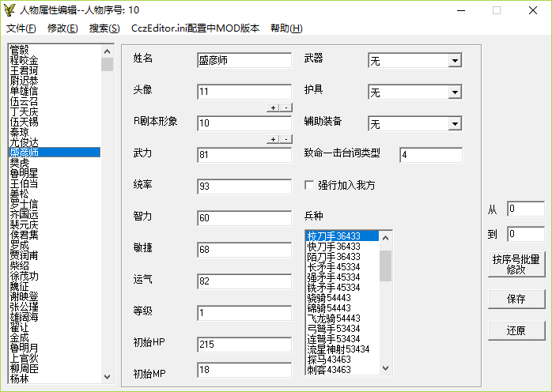The image size is (552, 392).
Task: Click the 保存 button
Action: coord(516,299)
